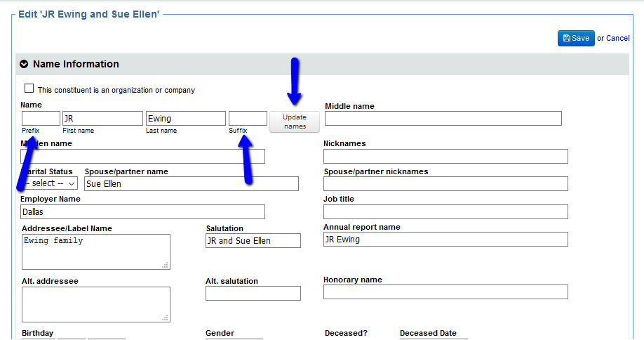644x340 pixels.
Task: Click the Cancel link
Action: pyautogui.click(x=618, y=38)
